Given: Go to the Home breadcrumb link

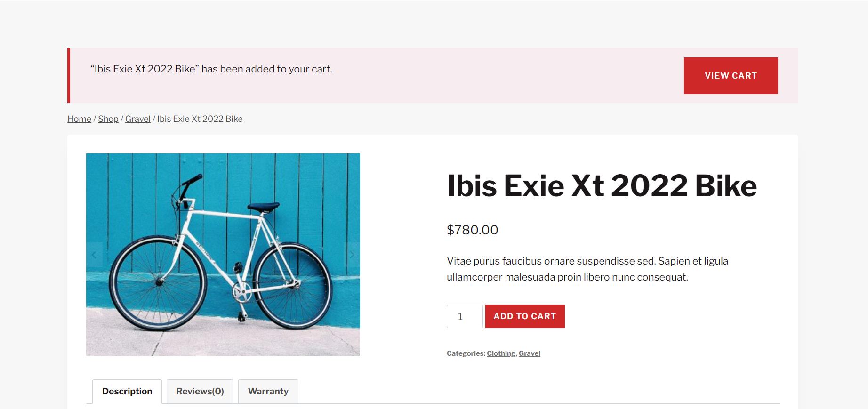Looking at the screenshot, I should pyautogui.click(x=79, y=119).
